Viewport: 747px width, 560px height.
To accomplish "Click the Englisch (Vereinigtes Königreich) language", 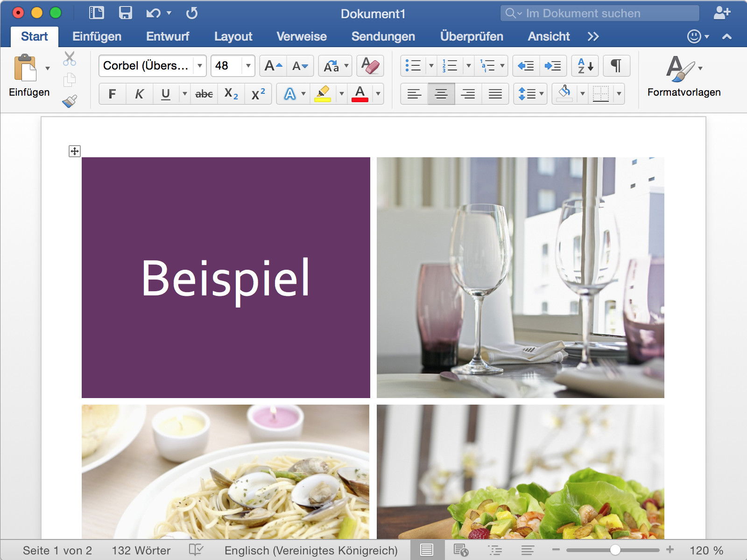I will tap(311, 550).
